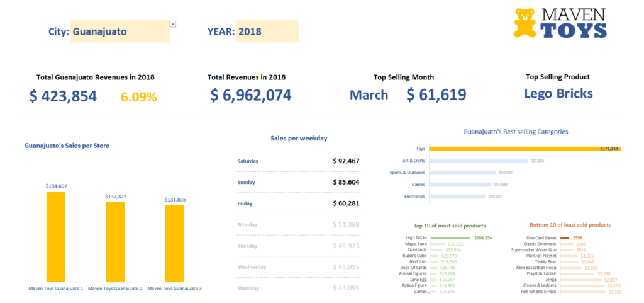644x303 pixels.
Task: Click the Deck Of Cards product label
Action: coord(414,268)
